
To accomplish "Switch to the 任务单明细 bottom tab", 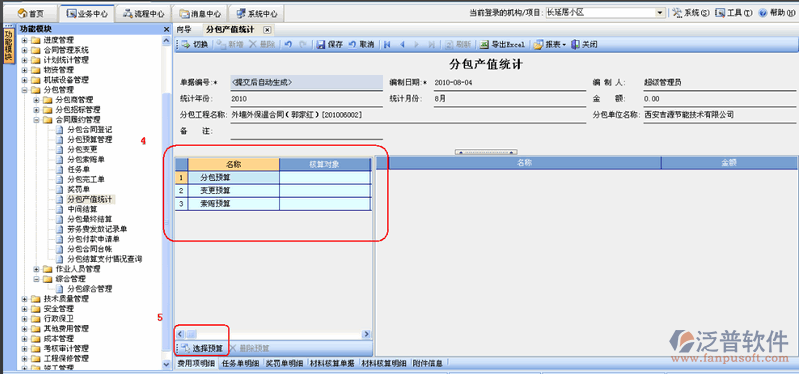I will [x=242, y=363].
